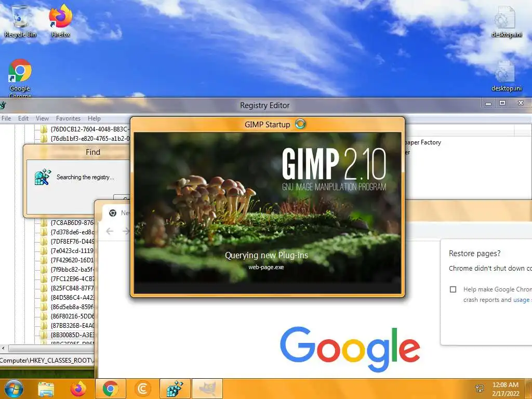Open the File menu in Registry Editor
The height and width of the screenshot is (399, 532).
pos(6,118)
